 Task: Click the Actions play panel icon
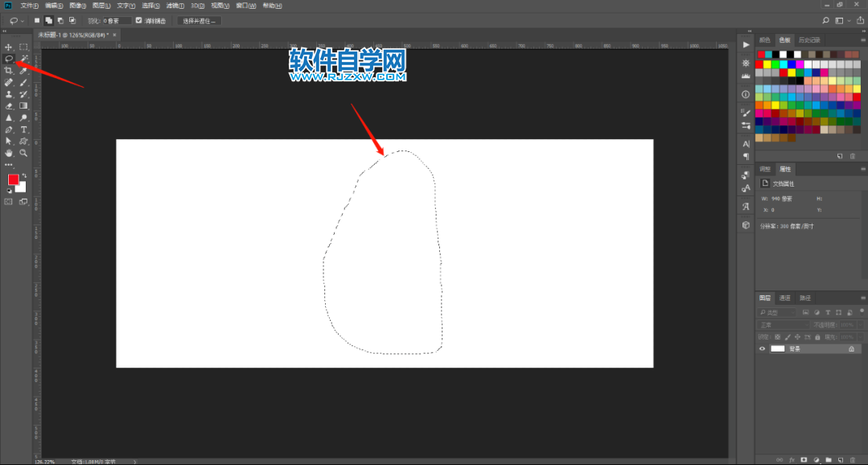tap(746, 44)
